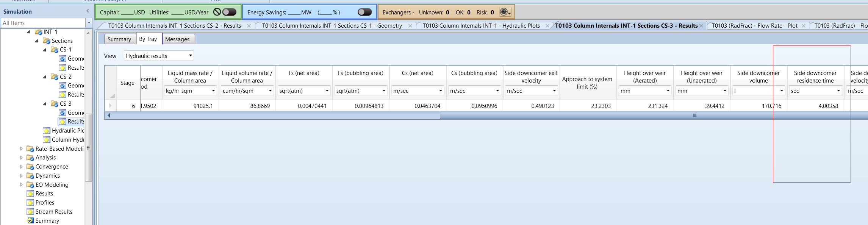Open the All Items filter dropdown

pos(89,23)
